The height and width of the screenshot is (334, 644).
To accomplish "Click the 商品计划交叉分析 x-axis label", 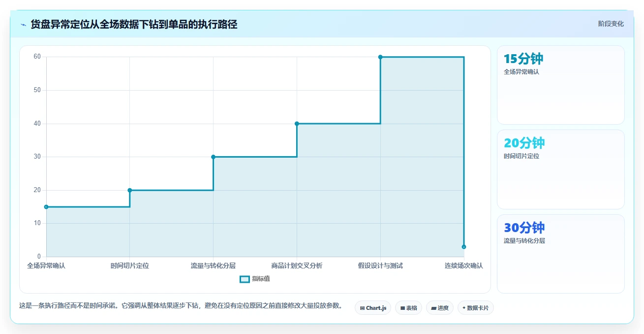I will tap(297, 266).
